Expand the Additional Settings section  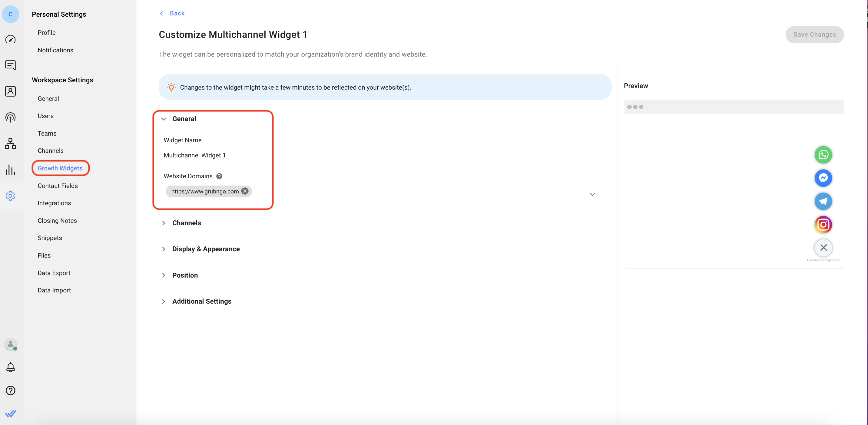point(163,301)
